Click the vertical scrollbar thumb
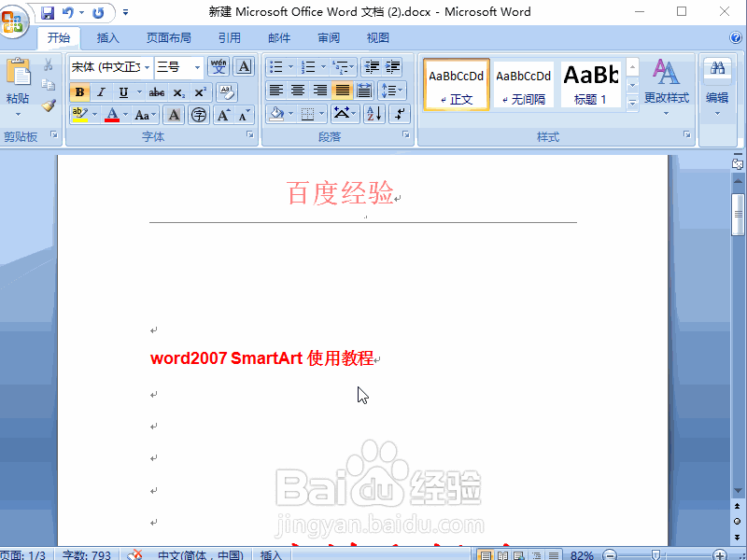 coord(738,215)
